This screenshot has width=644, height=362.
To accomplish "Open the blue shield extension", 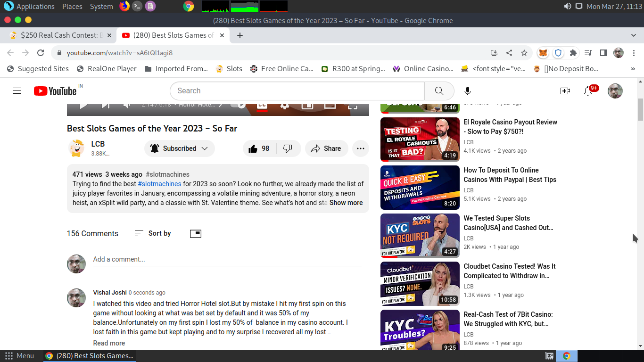I will pos(558,53).
